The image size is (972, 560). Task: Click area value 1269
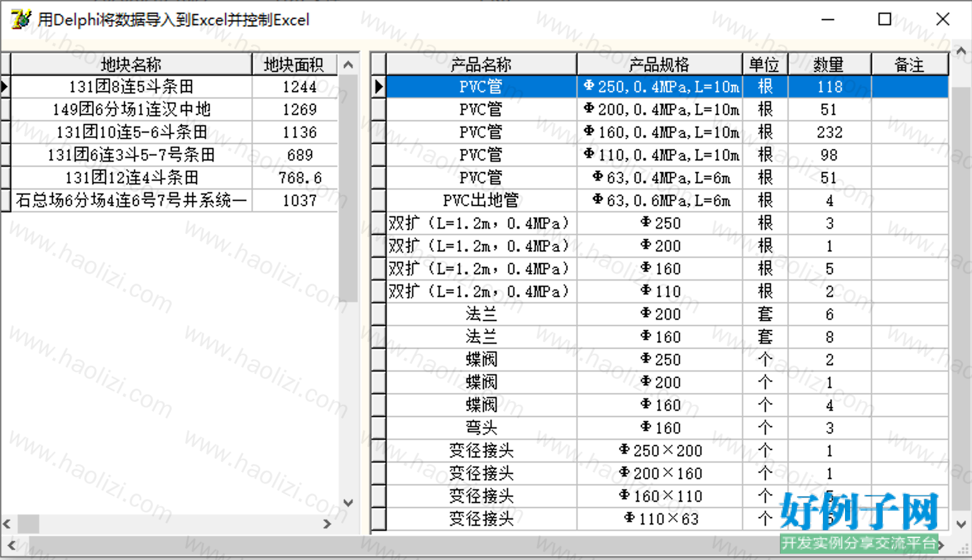pos(295,109)
